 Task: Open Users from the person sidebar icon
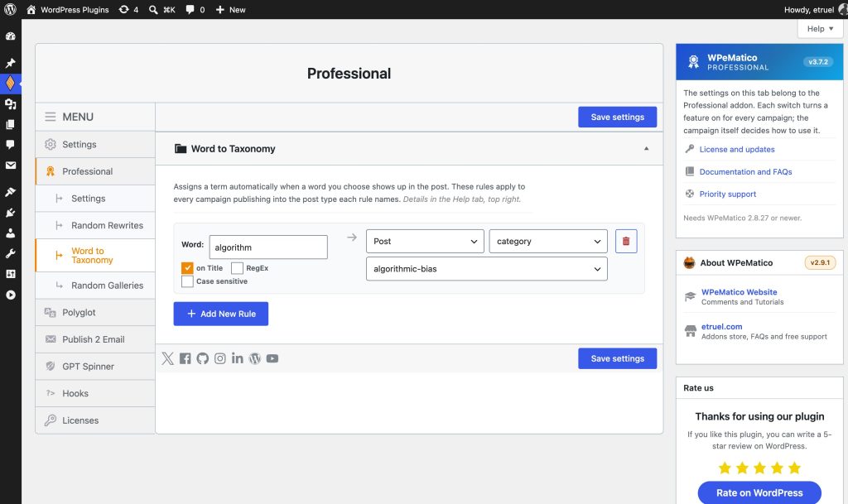[x=10, y=233]
